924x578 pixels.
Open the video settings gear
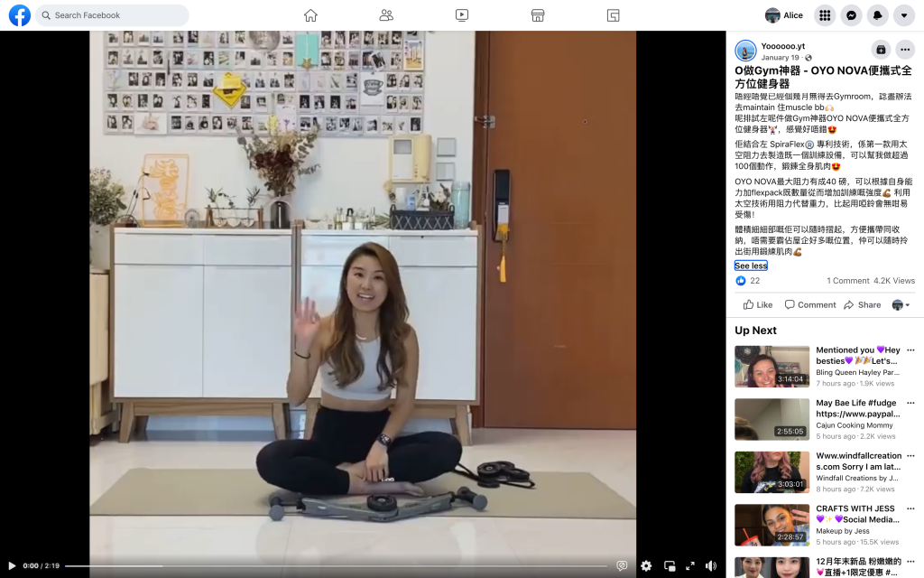tap(646, 566)
